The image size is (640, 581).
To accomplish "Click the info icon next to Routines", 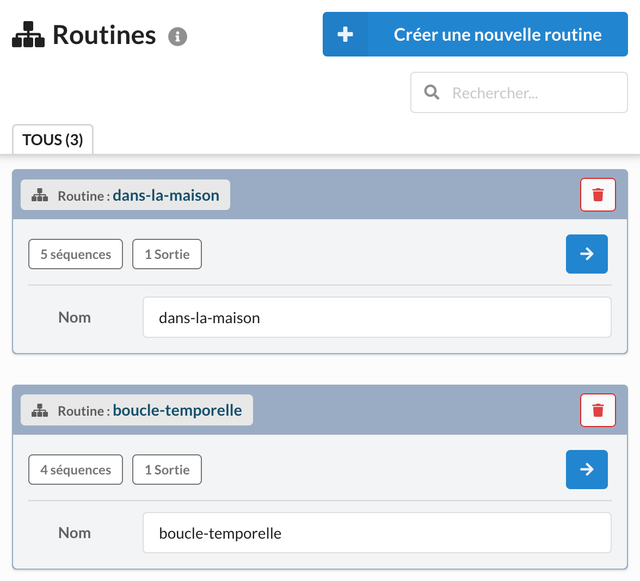I will pos(178,37).
